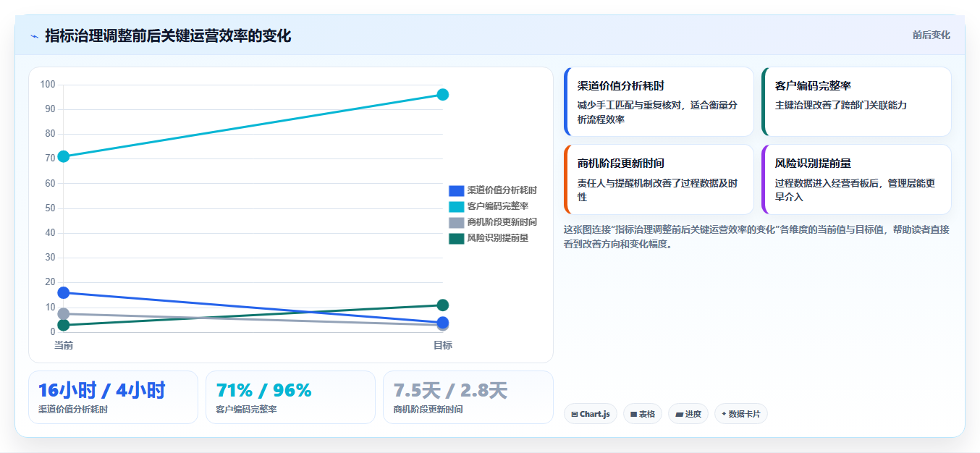Click legend label 风险识别提前量
Screen dimensions: 980x453
(498, 238)
